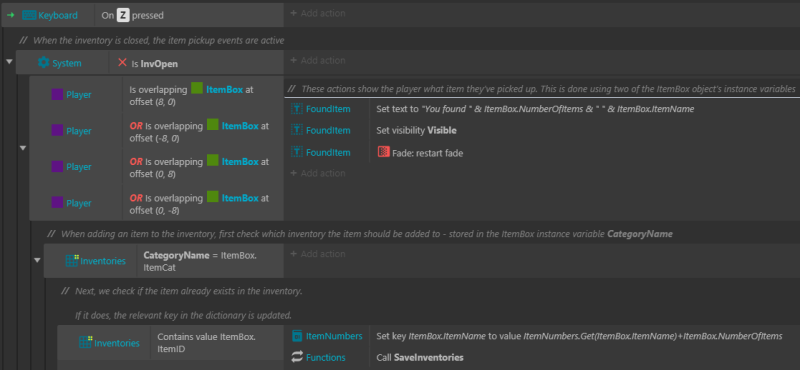Screen dimensions: 800x370
Task: Click the Keyboard object icon
Action: pyautogui.click(x=30, y=15)
